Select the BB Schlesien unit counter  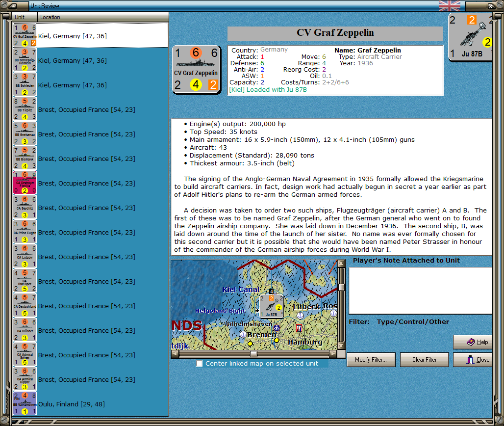pyautogui.click(x=25, y=84)
